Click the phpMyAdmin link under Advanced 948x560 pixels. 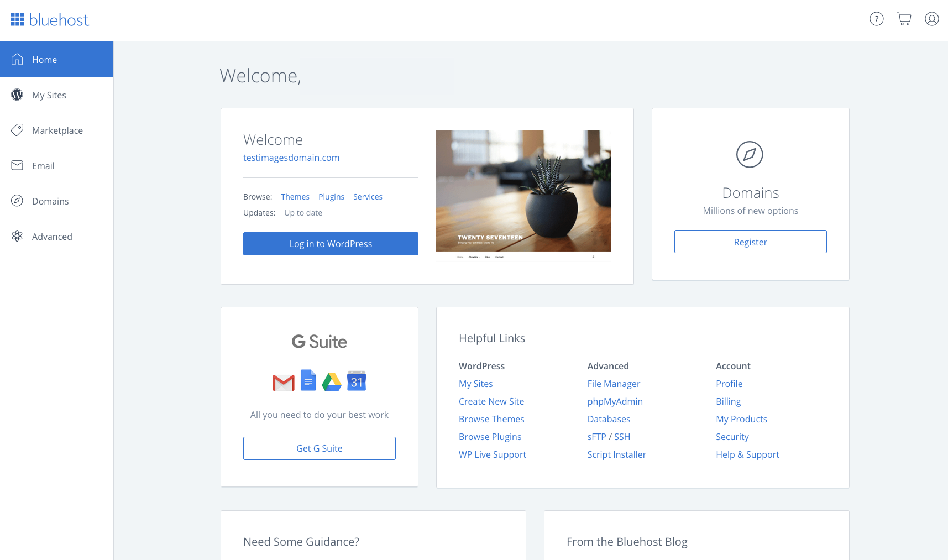click(x=615, y=401)
